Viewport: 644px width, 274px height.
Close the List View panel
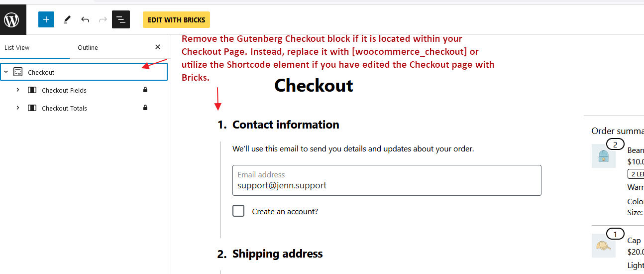coord(158,47)
